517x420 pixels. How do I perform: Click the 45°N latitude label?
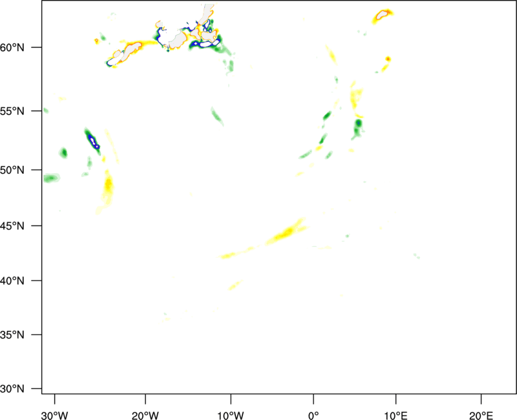[12, 226]
